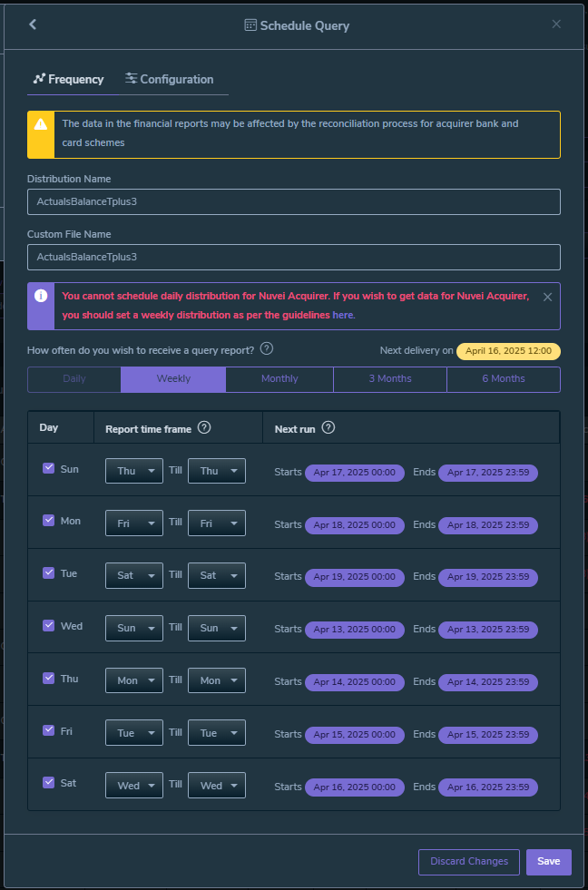Click the Distribution Name input field
588x890 pixels.
click(x=294, y=201)
